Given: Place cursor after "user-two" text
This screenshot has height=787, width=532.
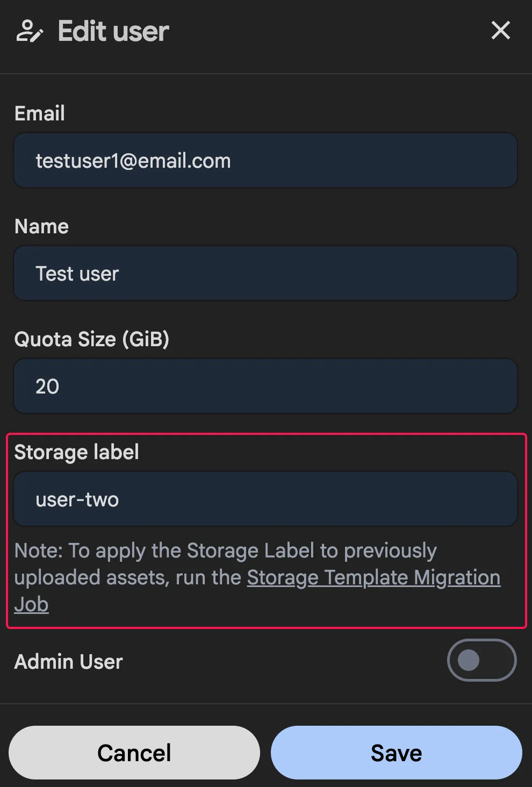Looking at the screenshot, I should point(120,499).
